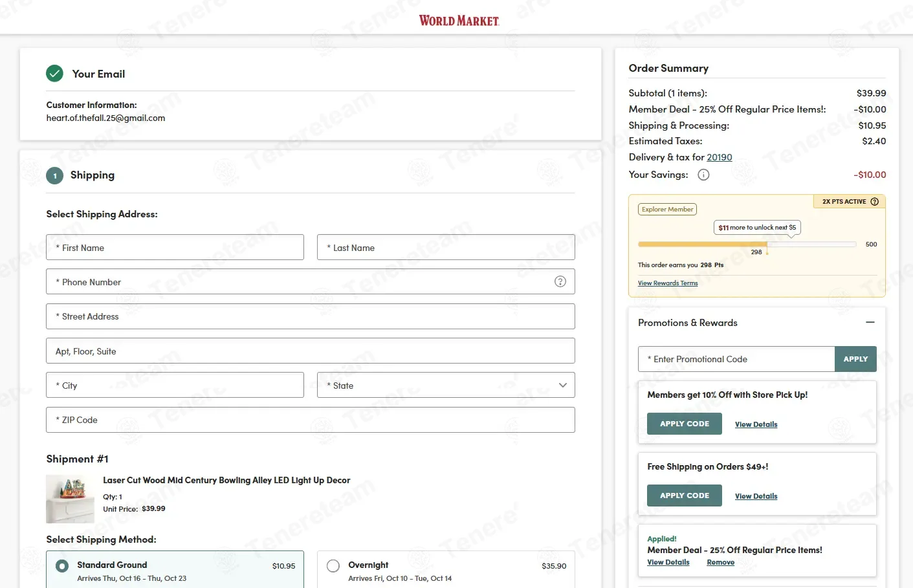Focus the First Name field
The image size is (913, 588).
coord(175,247)
